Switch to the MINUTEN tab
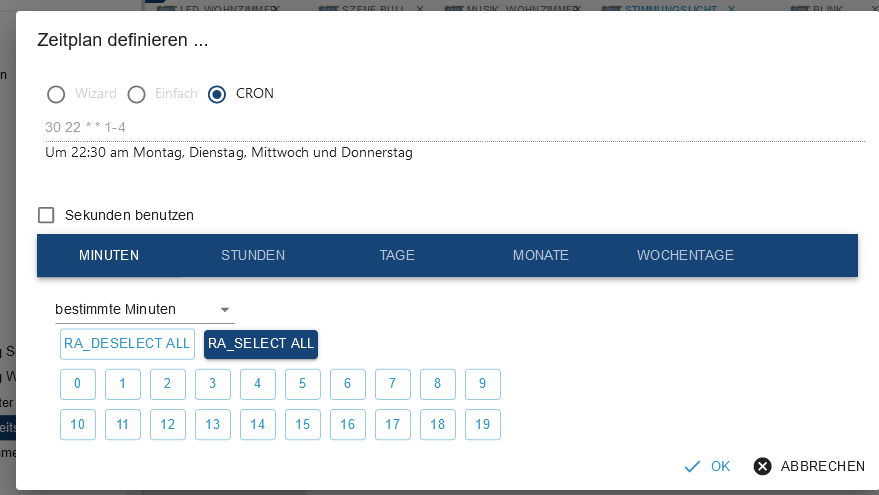 pos(109,256)
